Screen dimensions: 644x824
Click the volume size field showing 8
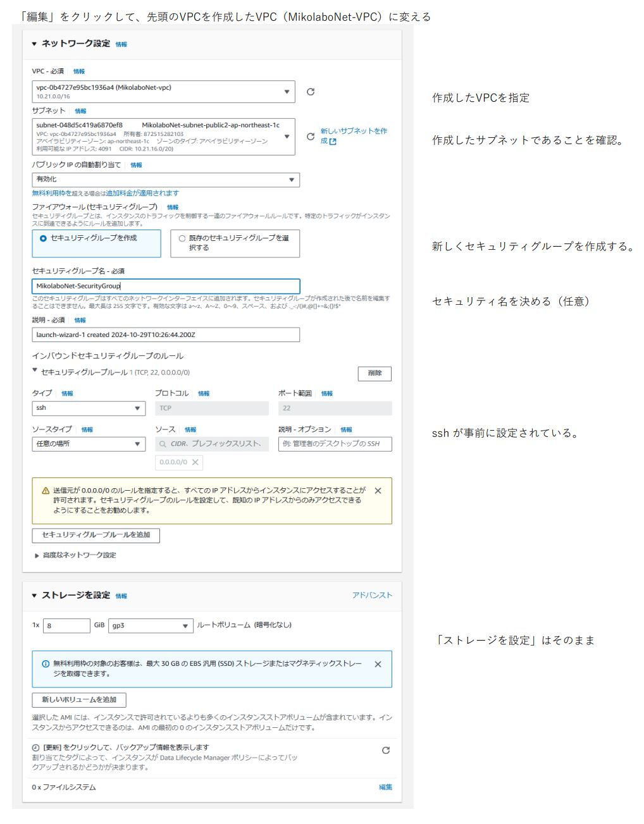coord(67,626)
